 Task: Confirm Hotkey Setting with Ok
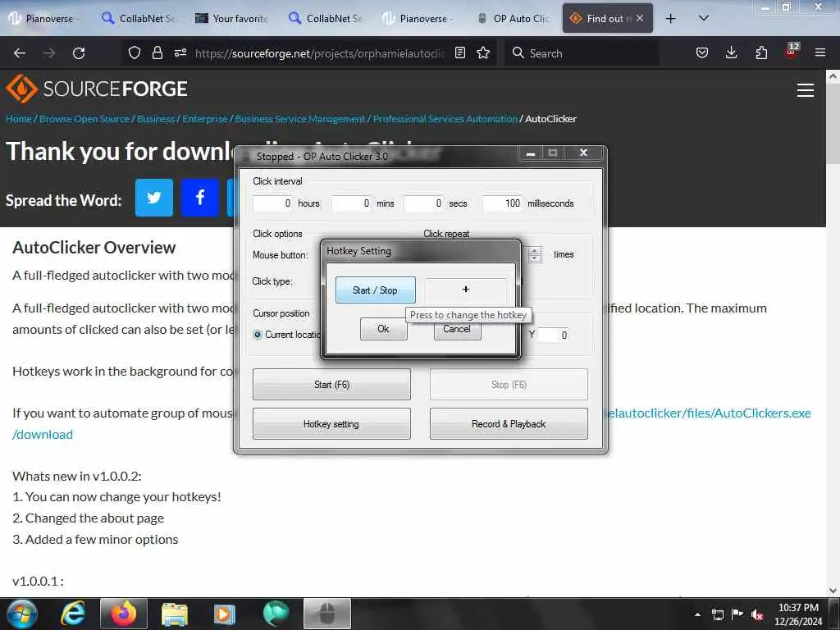tap(384, 328)
